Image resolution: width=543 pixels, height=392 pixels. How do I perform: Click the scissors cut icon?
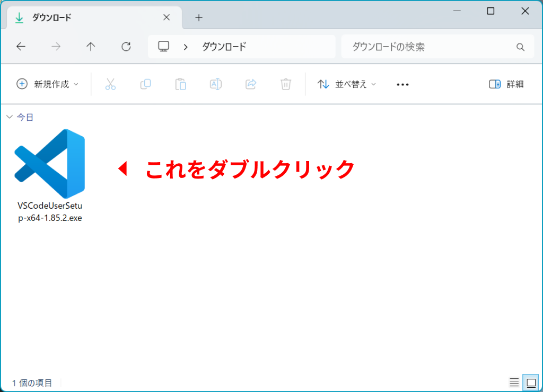110,84
